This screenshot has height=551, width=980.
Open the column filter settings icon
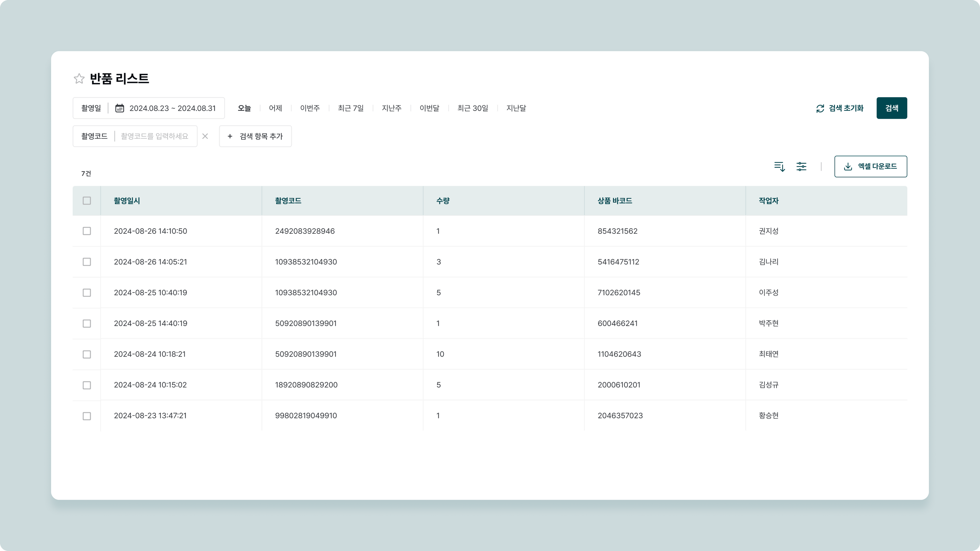coord(801,166)
